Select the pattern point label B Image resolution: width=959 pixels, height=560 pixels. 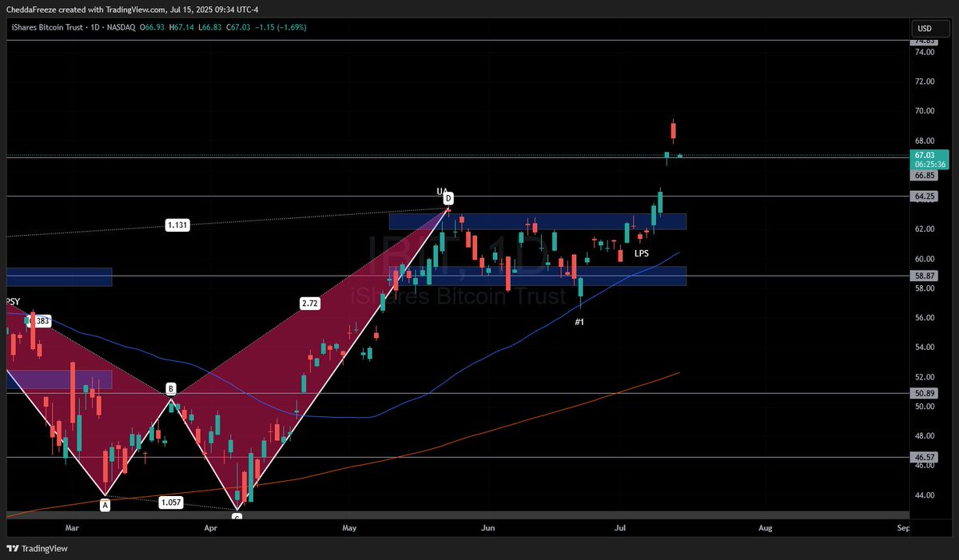[x=171, y=389]
